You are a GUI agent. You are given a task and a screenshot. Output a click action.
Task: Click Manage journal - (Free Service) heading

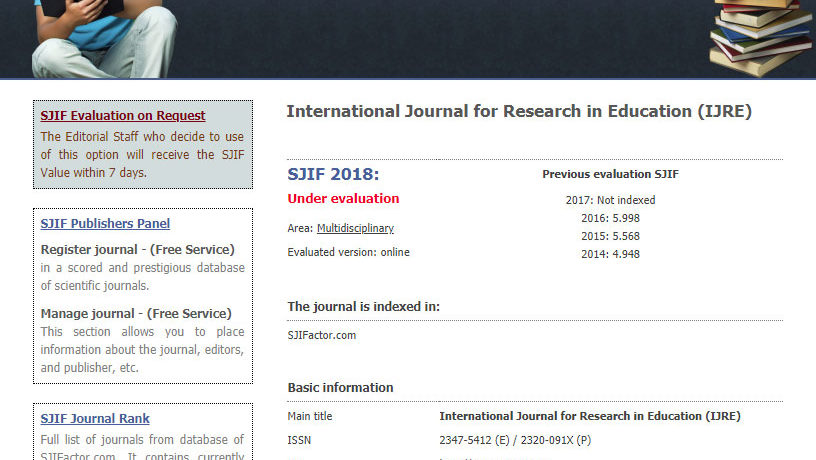pyautogui.click(x=136, y=313)
